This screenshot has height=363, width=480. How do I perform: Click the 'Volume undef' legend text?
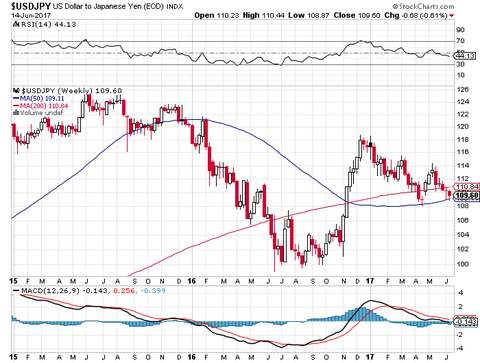(x=41, y=113)
